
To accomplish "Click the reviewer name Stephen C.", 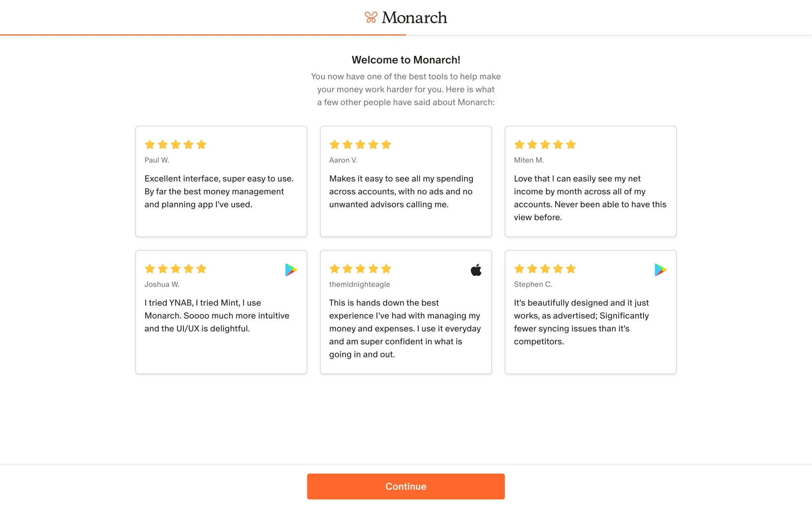I will (x=533, y=284).
